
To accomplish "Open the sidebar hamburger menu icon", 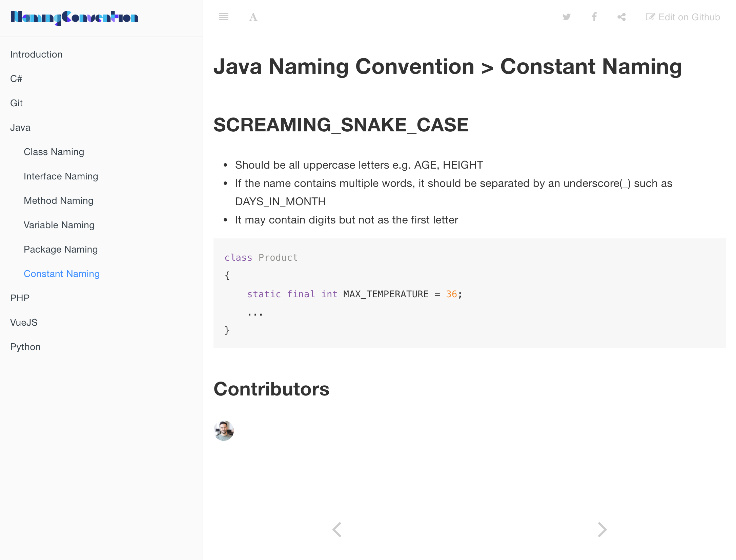I will (x=224, y=17).
